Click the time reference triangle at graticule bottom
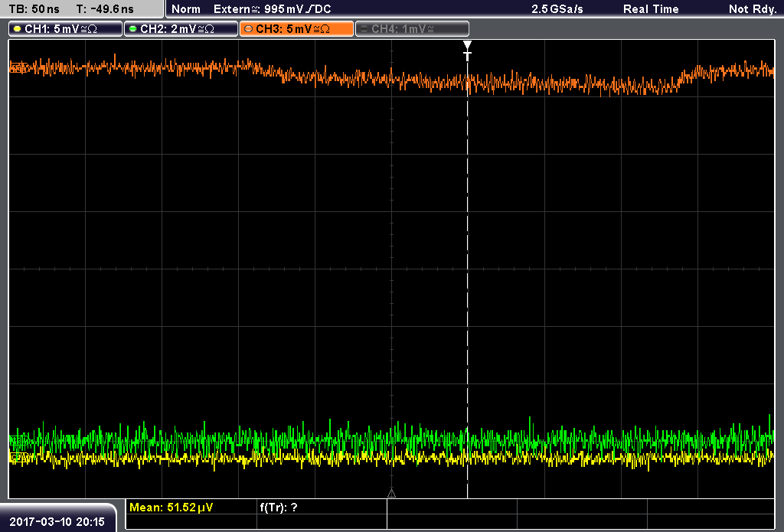 point(391,494)
